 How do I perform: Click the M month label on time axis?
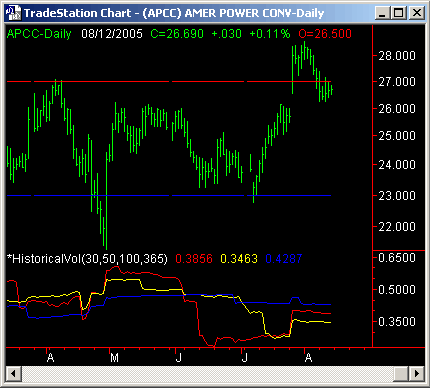tap(114, 358)
